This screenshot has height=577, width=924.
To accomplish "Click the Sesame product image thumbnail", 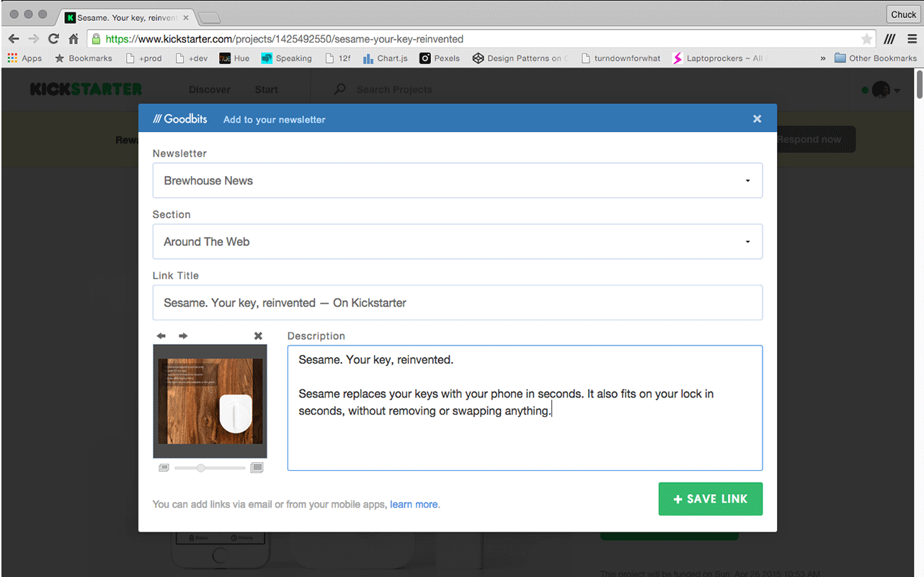I will (x=210, y=401).
